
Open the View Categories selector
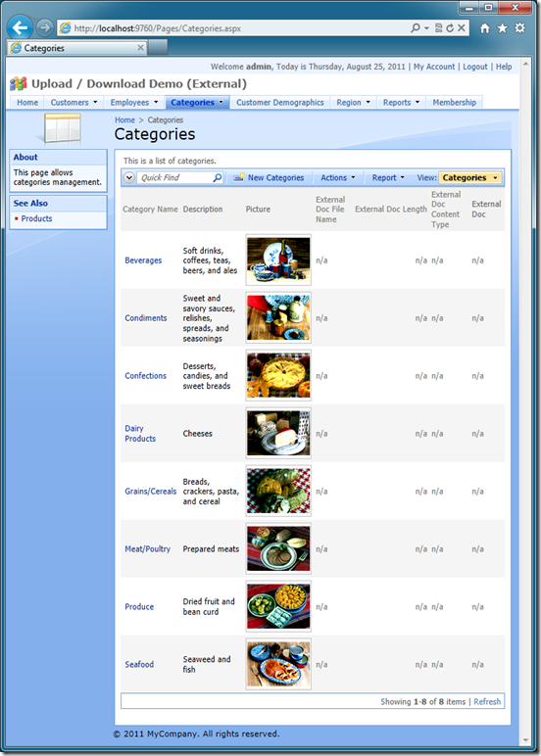[469, 178]
